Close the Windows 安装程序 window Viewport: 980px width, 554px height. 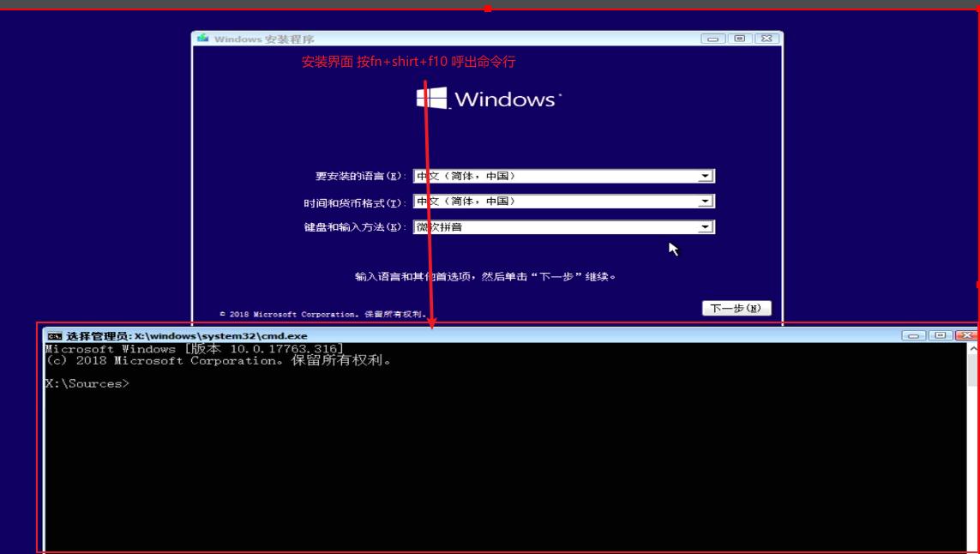pyautogui.click(x=767, y=38)
